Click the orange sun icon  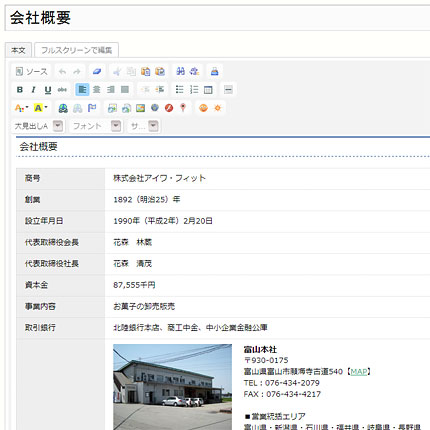point(218,108)
